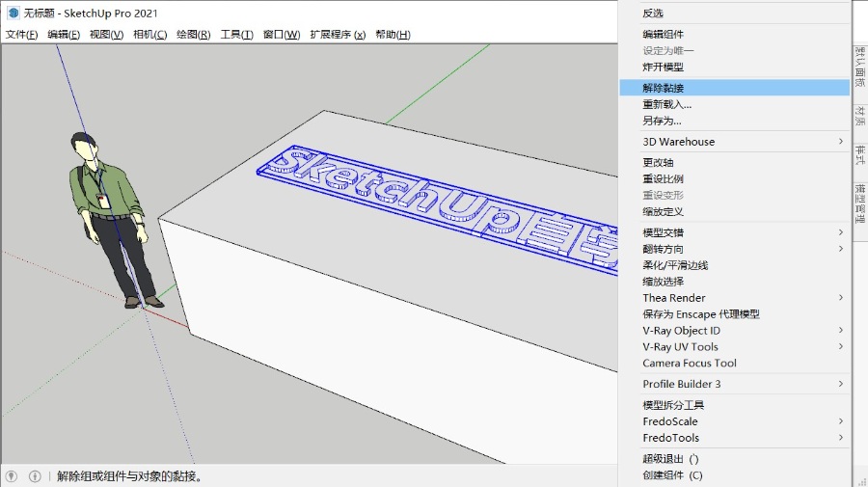This screenshot has width=868, height=487.
Task: Choose 创建组件 (C) entry
Action: point(735,474)
